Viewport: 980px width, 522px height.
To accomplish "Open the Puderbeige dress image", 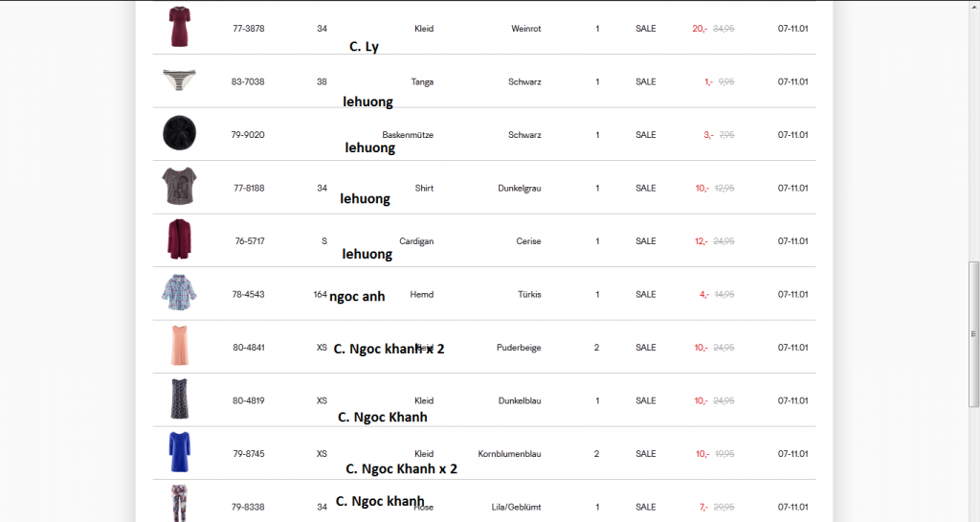I will click(179, 346).
